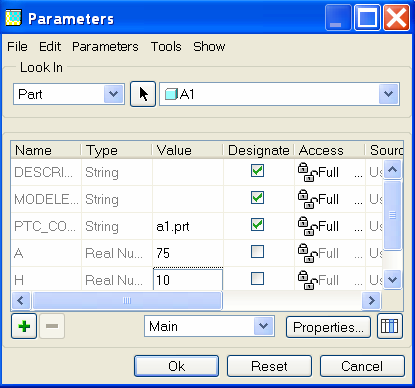
Task: Click the lock access icon in PTC_CO row
Action: [x=307, y=226]
